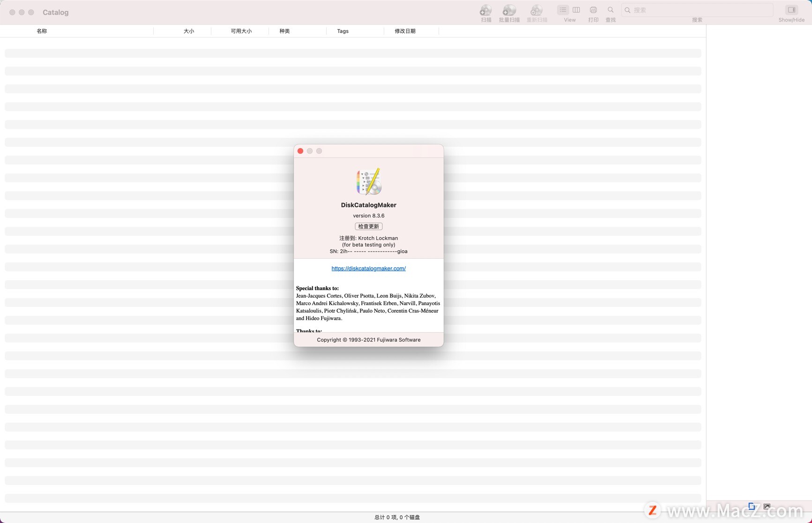
Task: Click the "(for beta testing only)" text
Action: (x=369, y=245)
